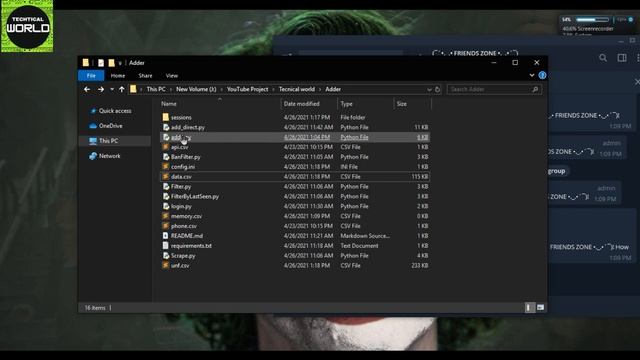Select This PC in navigation pane
The width and height of the screenshot is (640, 360).
[108, 140]
